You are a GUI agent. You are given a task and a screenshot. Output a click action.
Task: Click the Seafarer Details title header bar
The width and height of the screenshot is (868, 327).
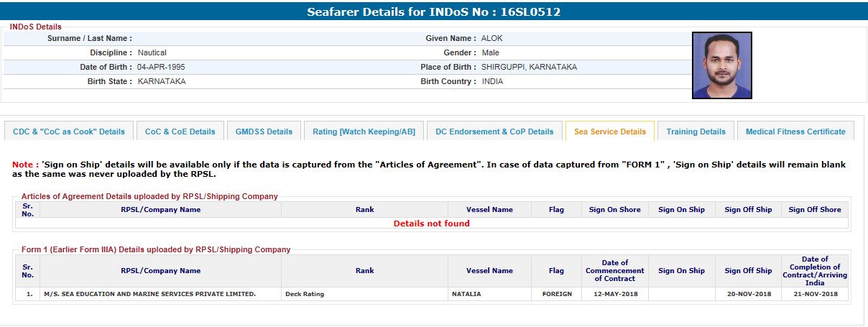(434, 11)
